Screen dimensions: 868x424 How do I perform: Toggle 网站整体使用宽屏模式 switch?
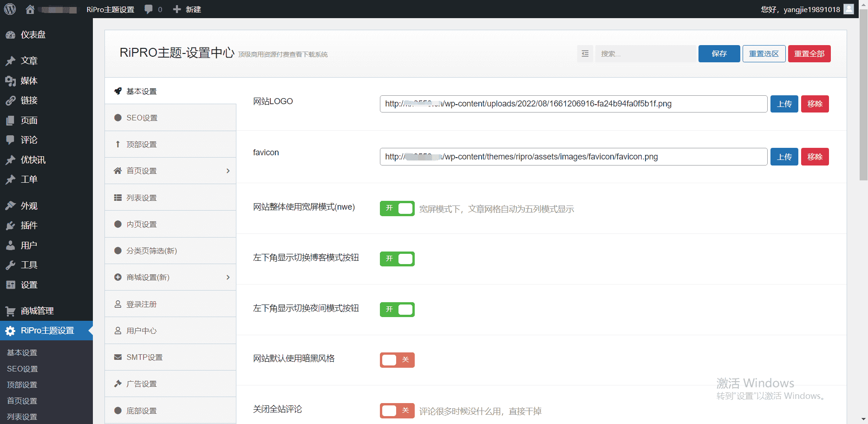[x=397, y=208]
